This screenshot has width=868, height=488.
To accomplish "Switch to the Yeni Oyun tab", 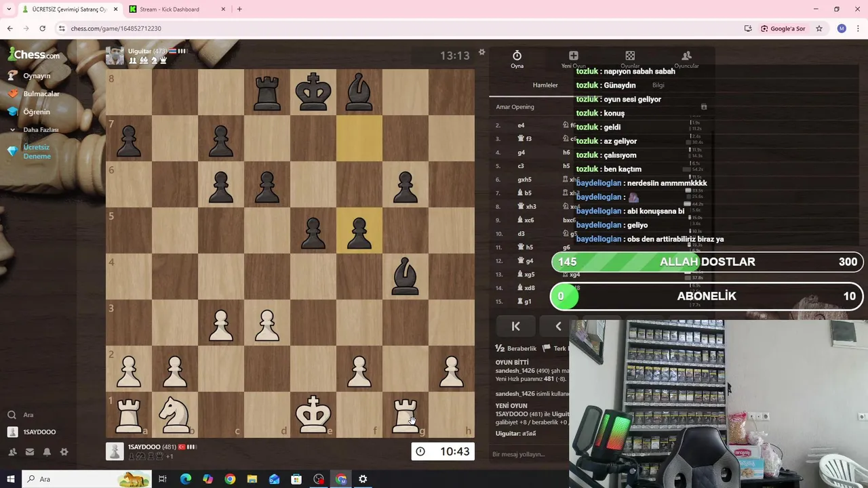I will point(573,59).
